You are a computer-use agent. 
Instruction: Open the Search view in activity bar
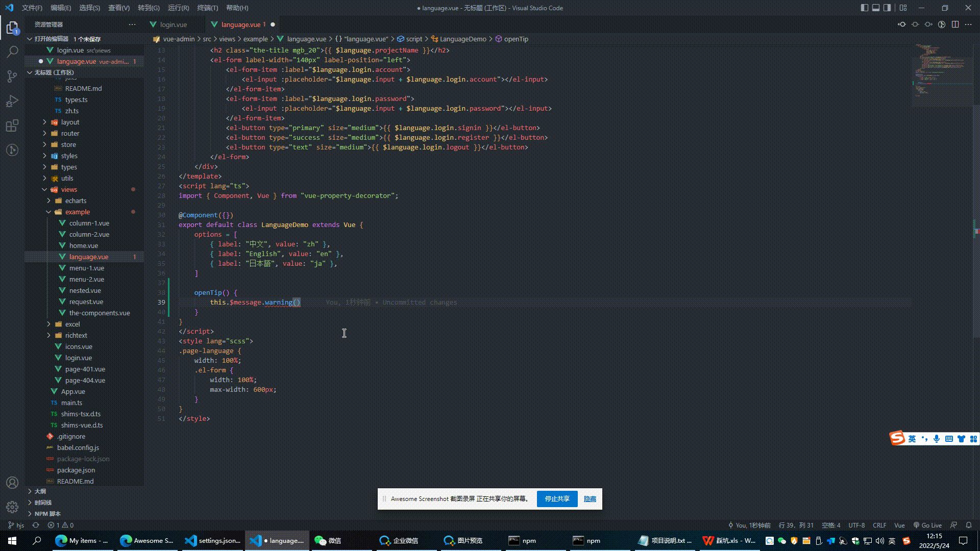click(12, 52)
